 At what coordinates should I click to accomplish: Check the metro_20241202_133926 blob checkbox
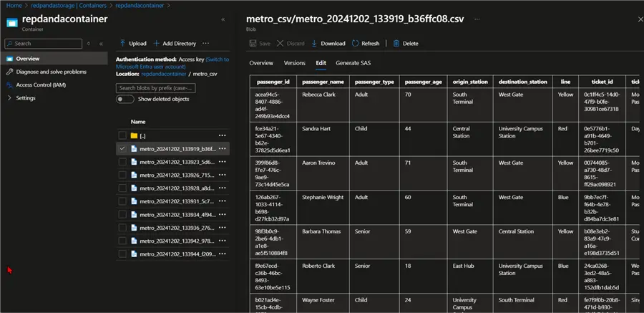(122, 175)
